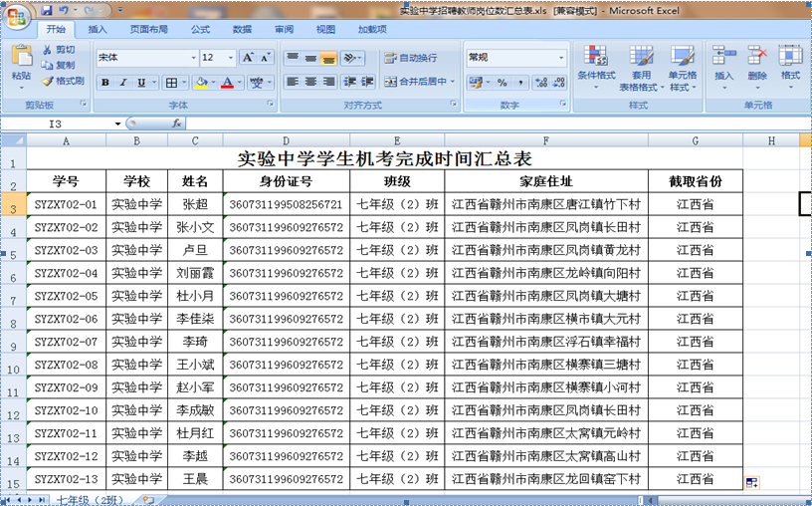812x506 pixels.
Task: Apply accounting number format icon
Action: [x=474, y=82]
